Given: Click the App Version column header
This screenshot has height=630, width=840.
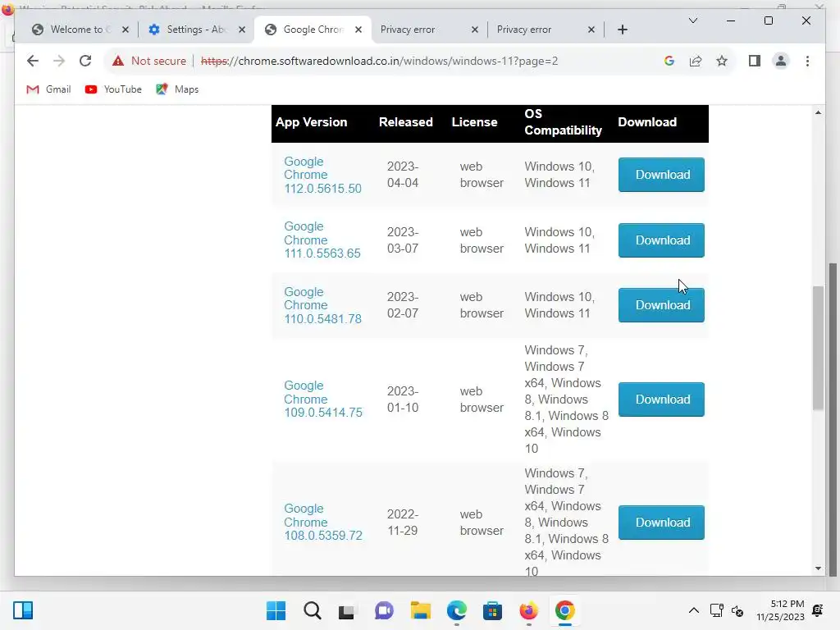Looking at the screenshot, I should click(311, 122).
